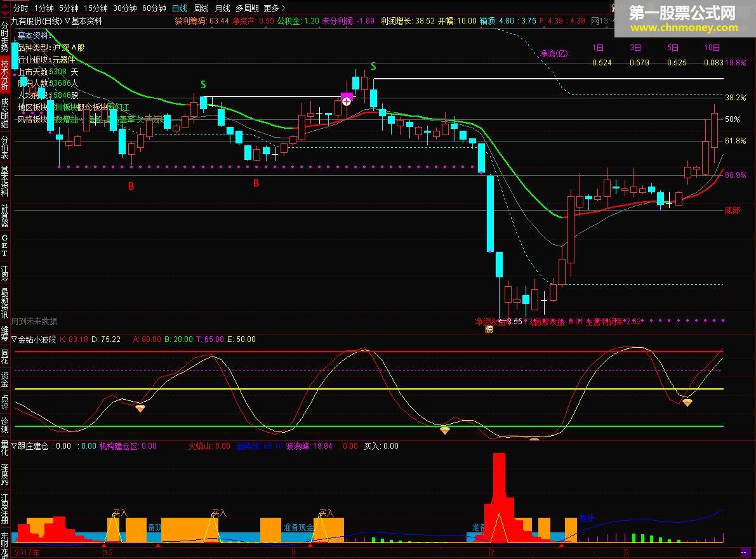Open the 15分钟 chart period
Screen dimensions: 756x559
tap(95, 8)
